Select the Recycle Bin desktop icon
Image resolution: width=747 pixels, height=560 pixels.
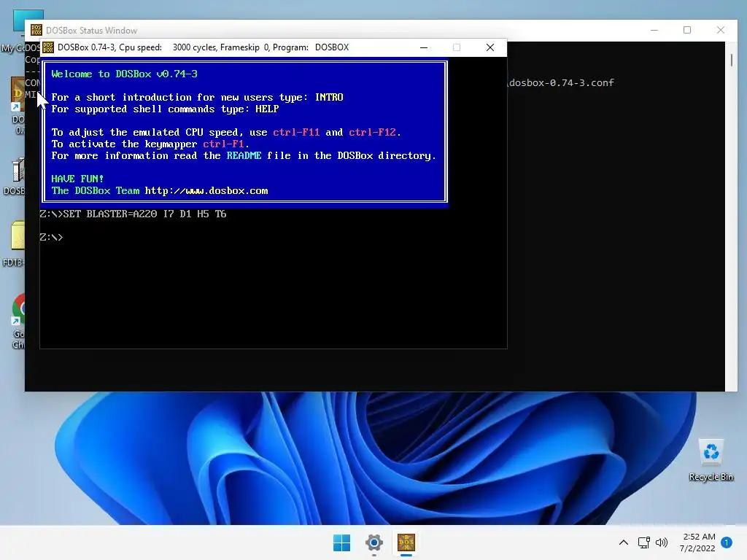pos(711,460)
